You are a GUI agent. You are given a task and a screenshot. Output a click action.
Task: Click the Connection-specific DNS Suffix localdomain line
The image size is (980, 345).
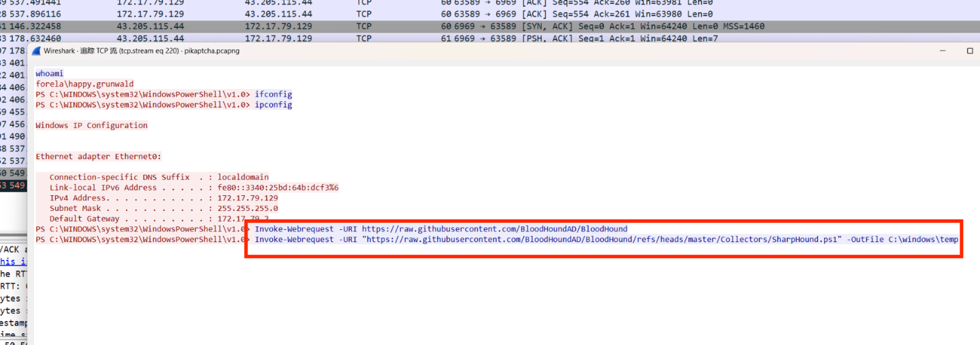(x=159, y=177)
